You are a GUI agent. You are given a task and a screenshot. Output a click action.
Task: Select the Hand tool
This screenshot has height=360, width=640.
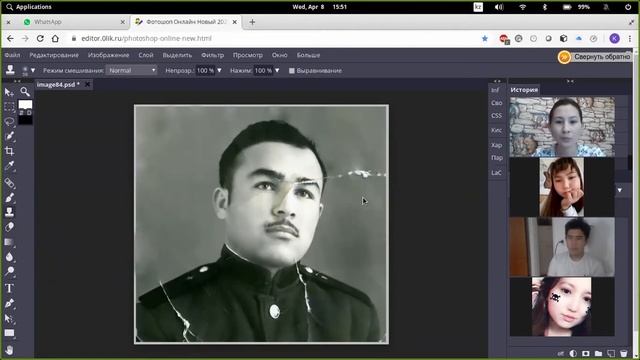9,350
